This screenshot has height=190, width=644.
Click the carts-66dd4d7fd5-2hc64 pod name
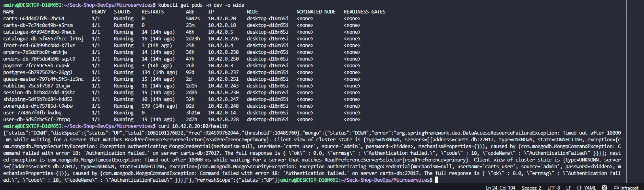coord(34,19)
